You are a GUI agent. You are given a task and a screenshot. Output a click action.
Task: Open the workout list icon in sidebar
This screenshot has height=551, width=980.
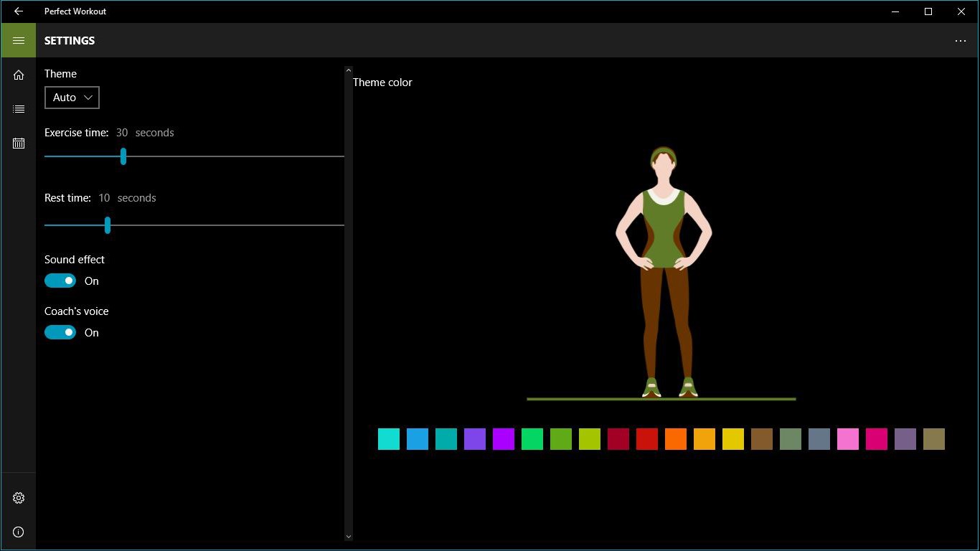coord(19,109)
